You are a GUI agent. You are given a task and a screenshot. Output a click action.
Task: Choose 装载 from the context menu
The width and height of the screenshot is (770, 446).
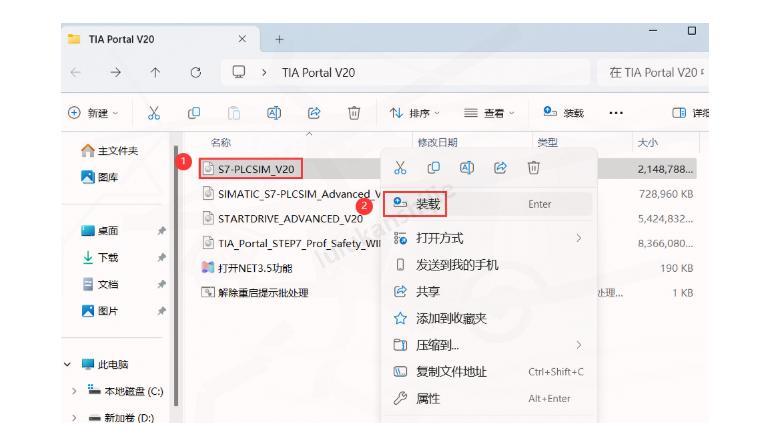(488, 204)
